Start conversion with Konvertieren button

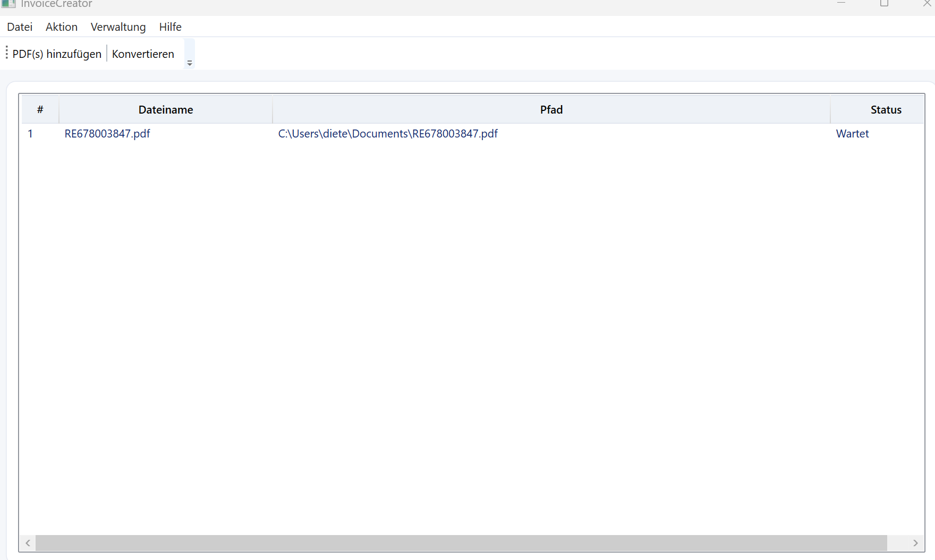click(142, 54)
